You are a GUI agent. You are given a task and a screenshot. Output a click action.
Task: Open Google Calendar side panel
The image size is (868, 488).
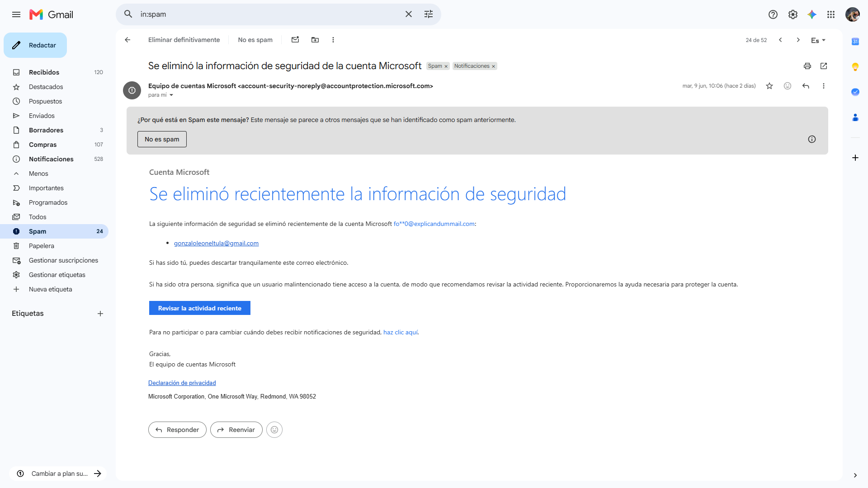click(x=855, y=42)
